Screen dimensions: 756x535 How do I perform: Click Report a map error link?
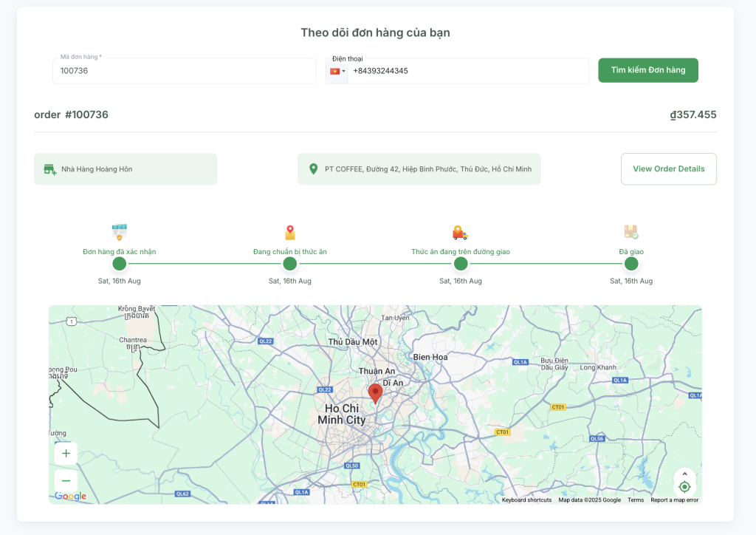pyautogui.click(x=674, y=500)
